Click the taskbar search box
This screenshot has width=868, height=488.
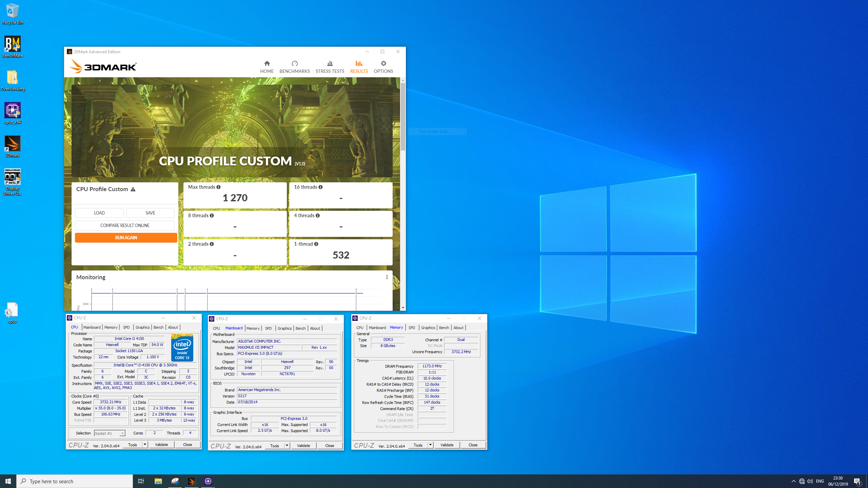tap(75, 481)
